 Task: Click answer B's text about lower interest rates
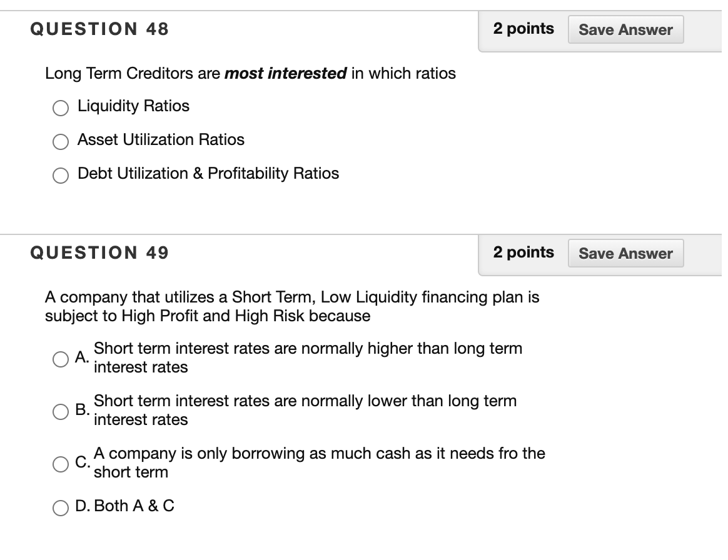click(x=305, y=411)
